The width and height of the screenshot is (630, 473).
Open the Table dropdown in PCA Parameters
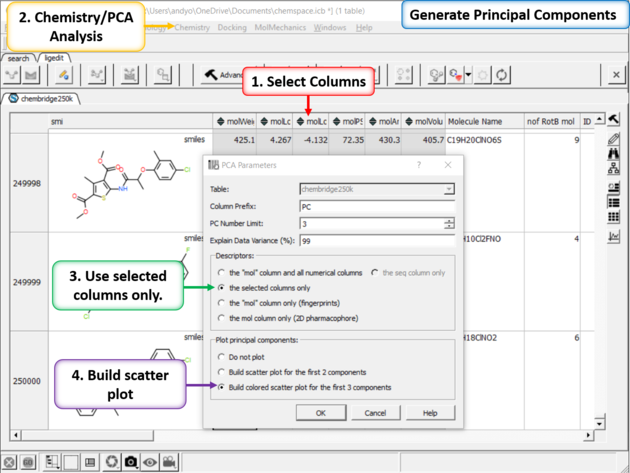449,189
